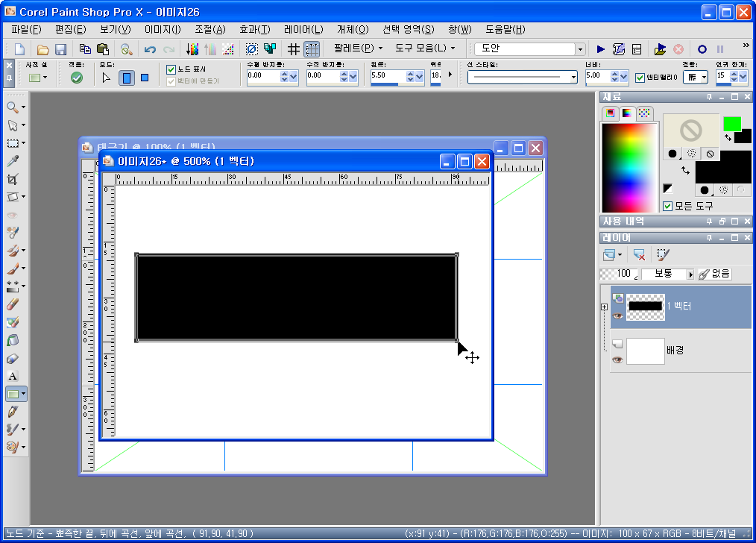The height and width of the screenshot is (543, 756).
Task: Select the Zoom magnifier tool
Action: coord(13,107)
